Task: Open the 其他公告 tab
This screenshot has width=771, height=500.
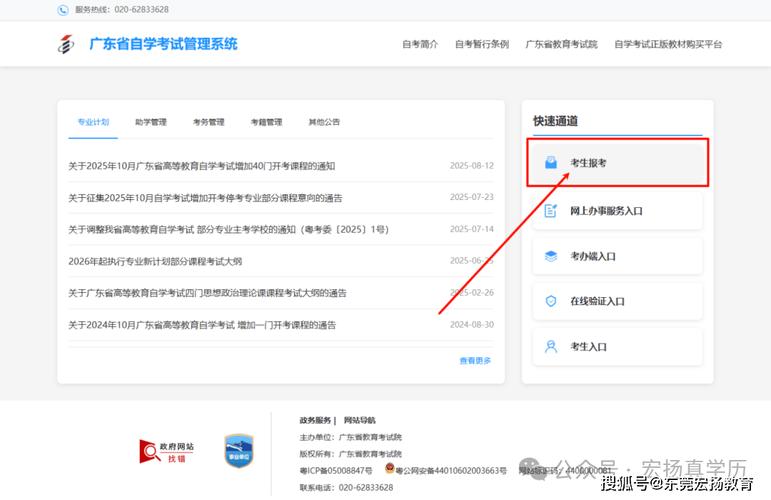Action: (324, 122)
